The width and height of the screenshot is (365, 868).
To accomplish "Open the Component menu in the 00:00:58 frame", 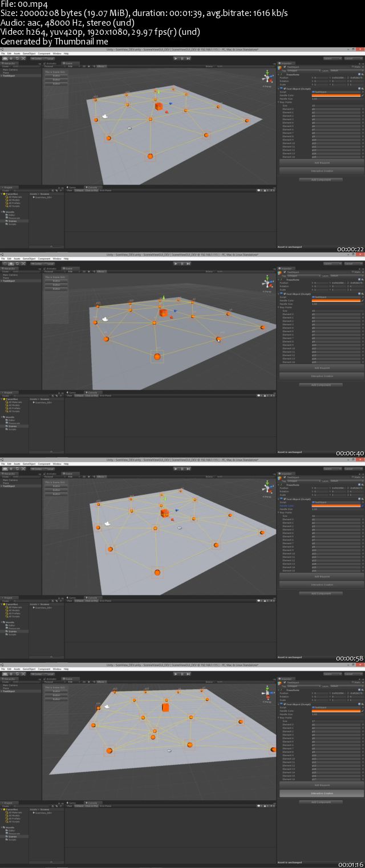I will [44, 463].
